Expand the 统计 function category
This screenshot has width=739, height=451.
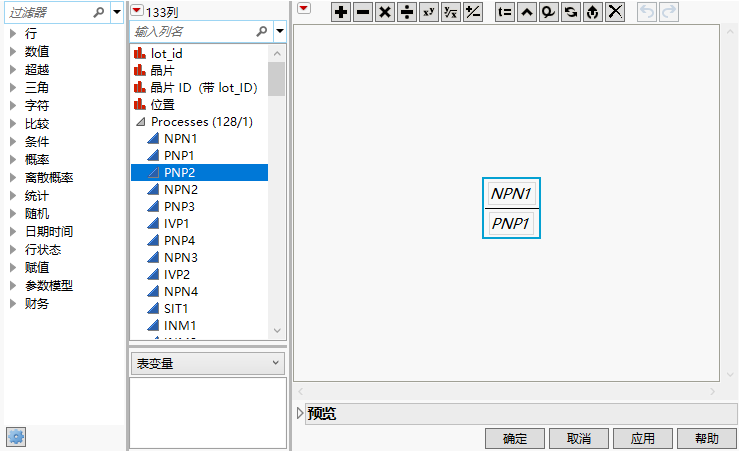tap(13, 196)
